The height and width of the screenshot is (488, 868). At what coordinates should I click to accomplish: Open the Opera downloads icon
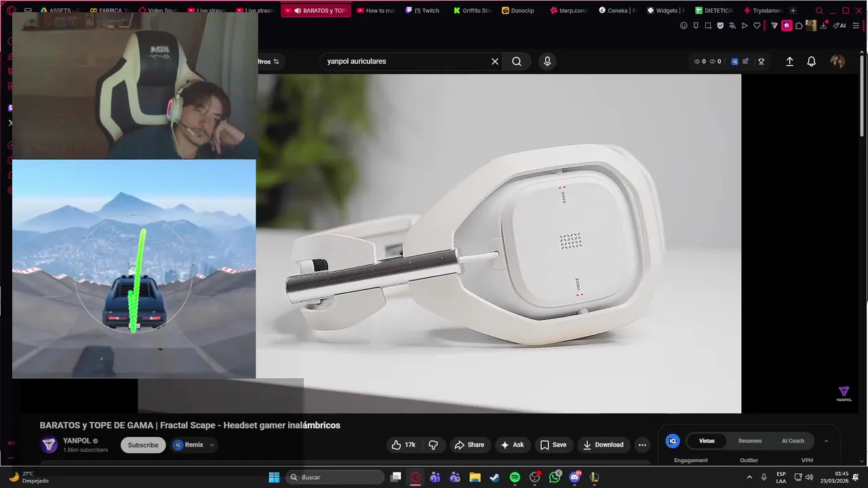825,26
